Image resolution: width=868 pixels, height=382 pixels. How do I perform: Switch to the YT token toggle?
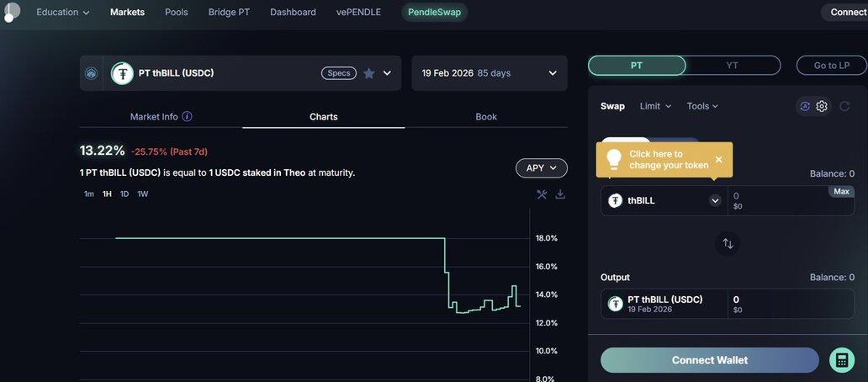point(732,66)
